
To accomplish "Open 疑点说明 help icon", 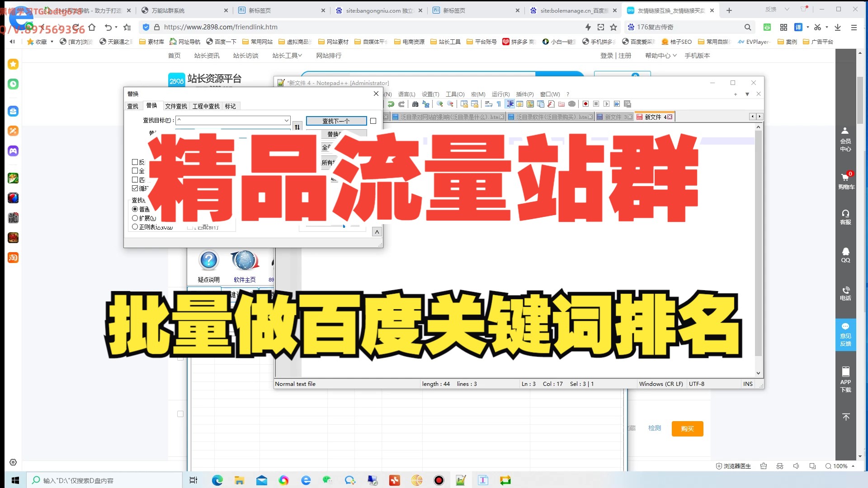I will [208, 267].
